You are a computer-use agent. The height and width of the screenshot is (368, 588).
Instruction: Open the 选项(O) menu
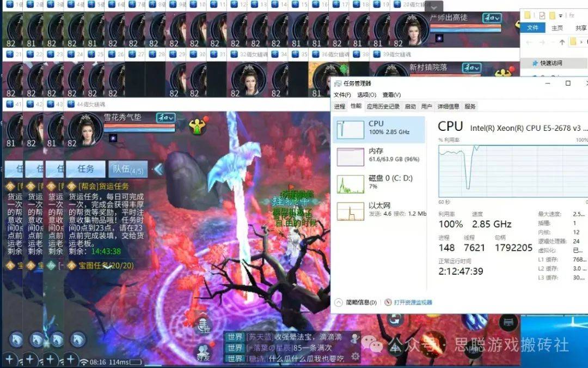click(367, 95)
